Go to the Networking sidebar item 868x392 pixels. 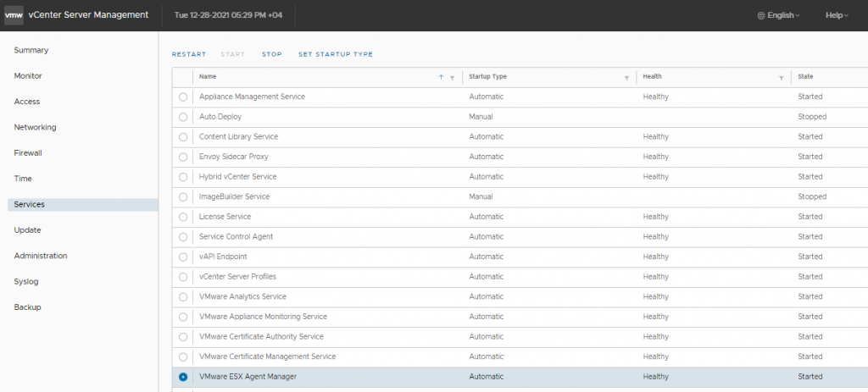[35, 127]
